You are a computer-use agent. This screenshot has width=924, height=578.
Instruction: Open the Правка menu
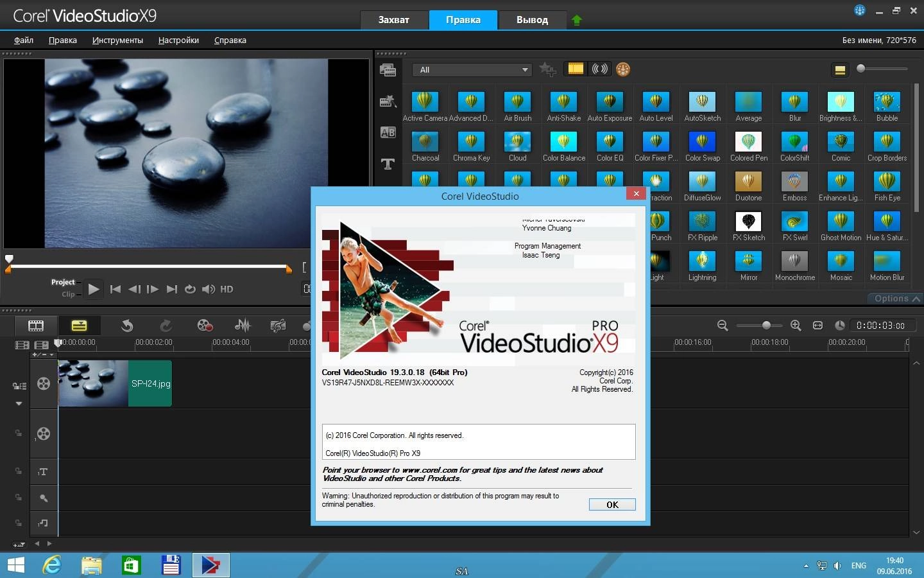click(63, 40)
